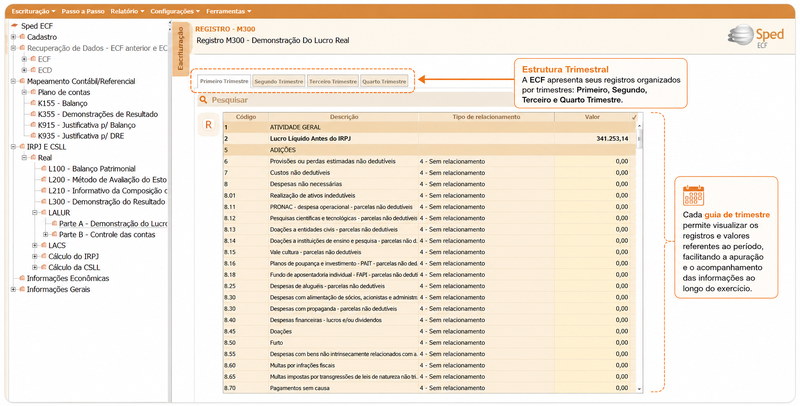Open the Configurações menu
Screen dimensions: 800x406
[175, 11]
